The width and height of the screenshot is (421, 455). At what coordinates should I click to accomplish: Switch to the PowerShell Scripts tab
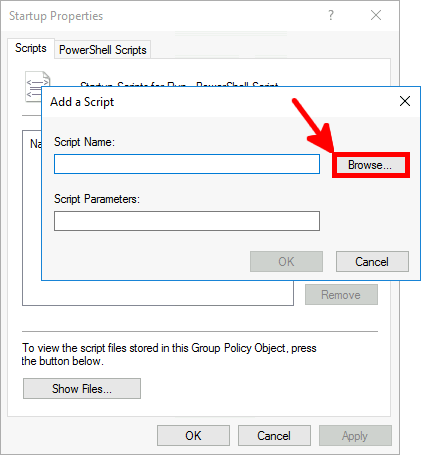coord(103,50)
